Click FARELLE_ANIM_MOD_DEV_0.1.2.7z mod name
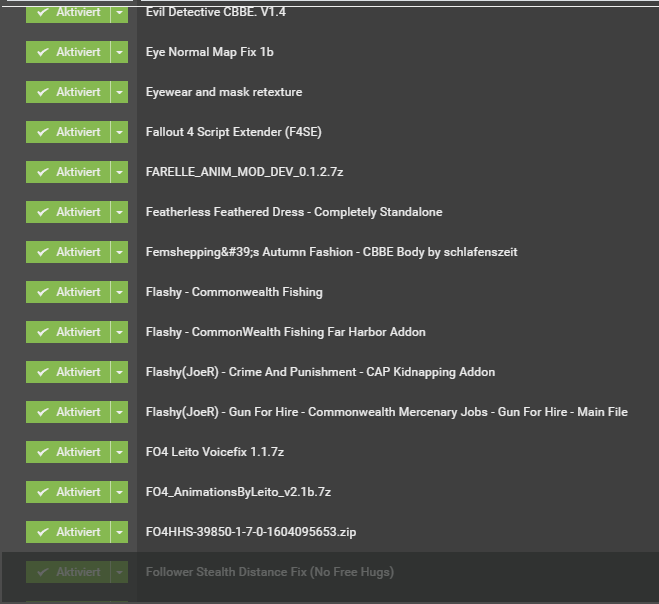 click(x=244, y=172)
